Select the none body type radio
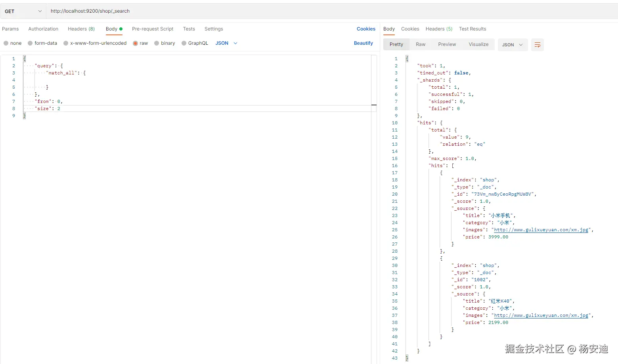Image resolution: width=618 pixels, height=364 pixels. (x=6, y=43)
